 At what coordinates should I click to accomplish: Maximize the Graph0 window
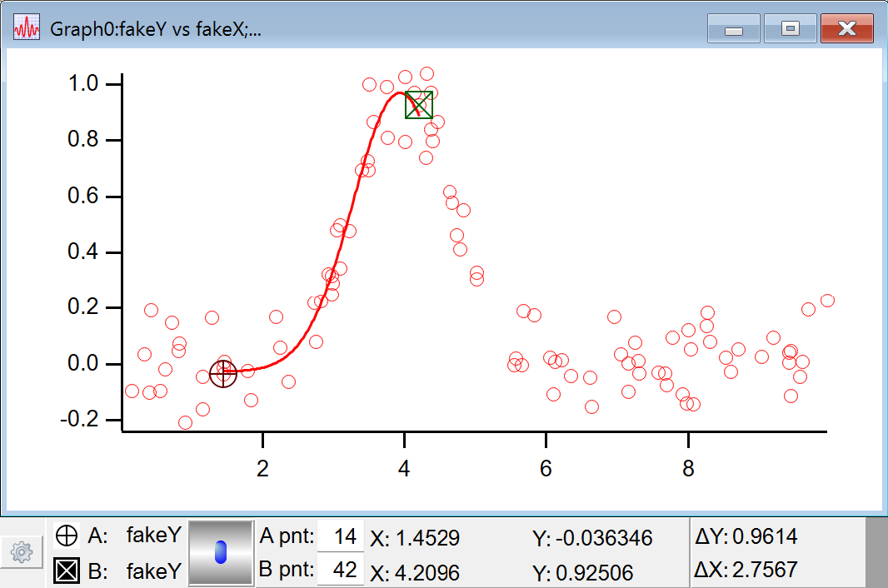point(790,29)
